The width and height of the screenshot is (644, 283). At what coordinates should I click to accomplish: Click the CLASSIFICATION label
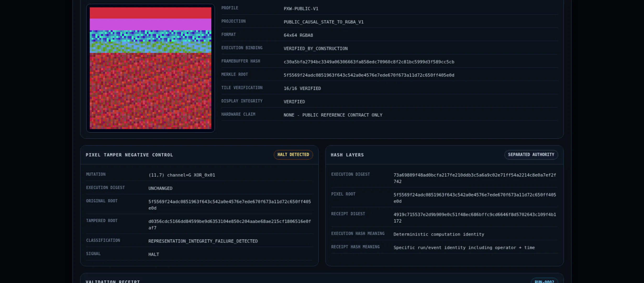(103, 240)
